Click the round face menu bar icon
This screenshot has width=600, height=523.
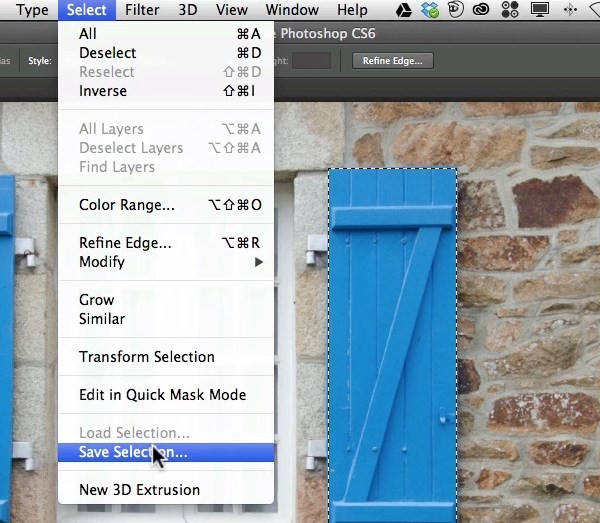pos(456,9)
